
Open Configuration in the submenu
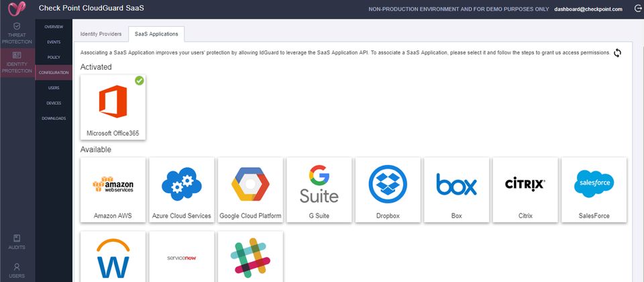tap(54, 73)
